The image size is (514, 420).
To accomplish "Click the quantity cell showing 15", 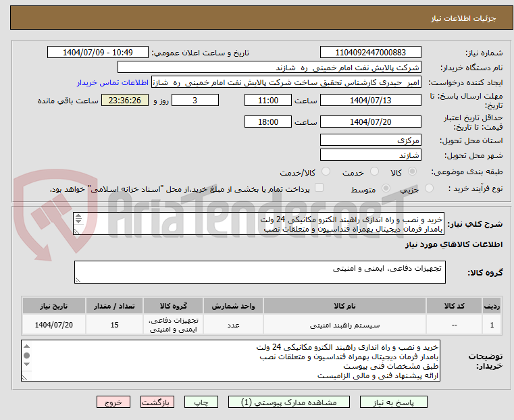I will (x=114, y=325).
